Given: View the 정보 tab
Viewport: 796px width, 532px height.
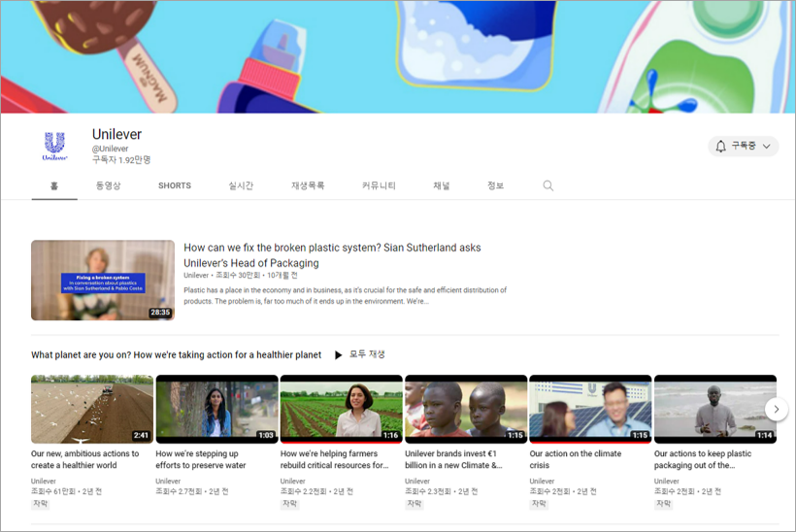Looking at the screenshot, I should (495, 185).
